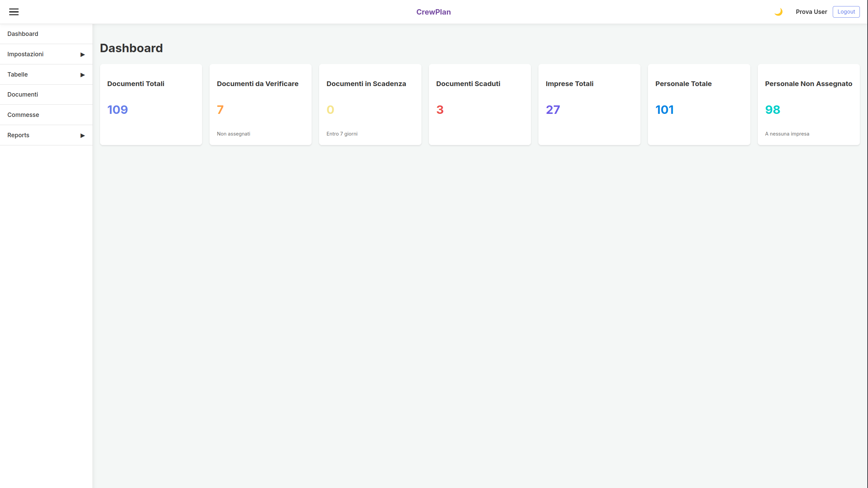Open the hamburger navigation menu
The height and width of the screenshot is (488, 868).
coord(14,12)
